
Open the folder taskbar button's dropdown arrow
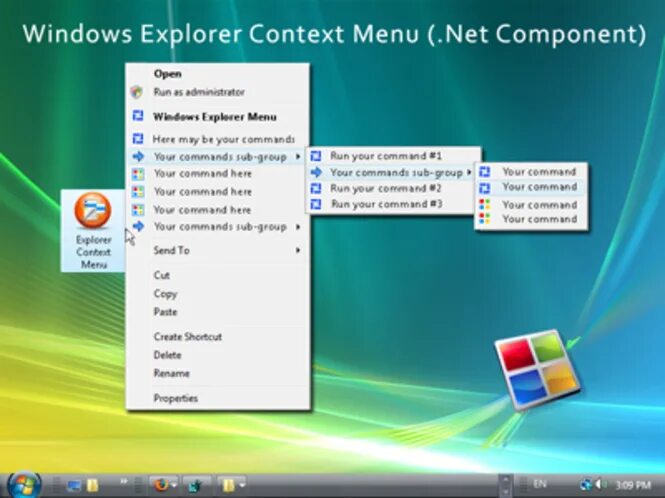[x=242, y=484]
